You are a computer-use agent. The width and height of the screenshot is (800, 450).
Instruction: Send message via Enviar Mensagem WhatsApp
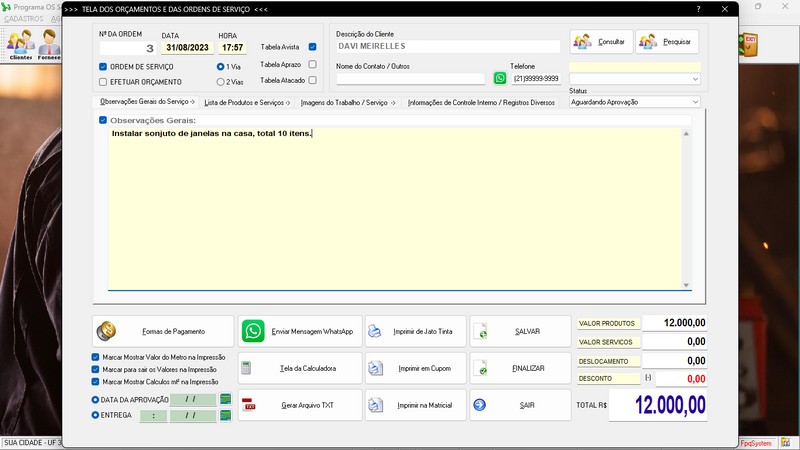(x=300, y=331)
